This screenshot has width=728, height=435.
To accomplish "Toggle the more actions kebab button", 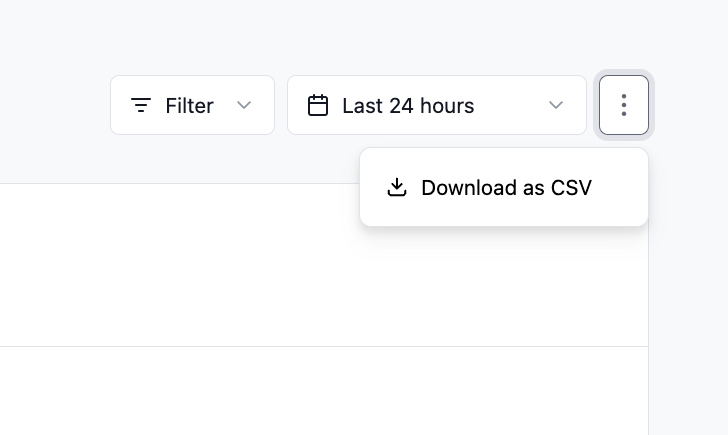I will point(624,105).
